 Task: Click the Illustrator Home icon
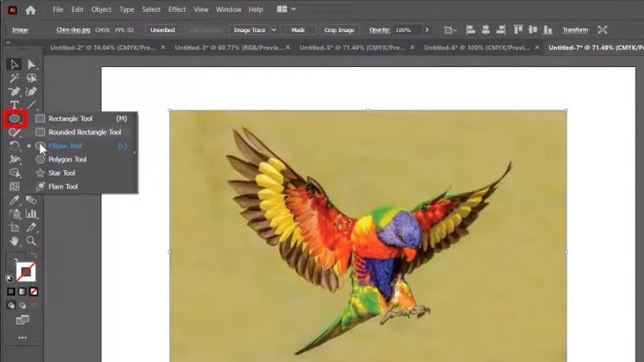pos(30,10)
